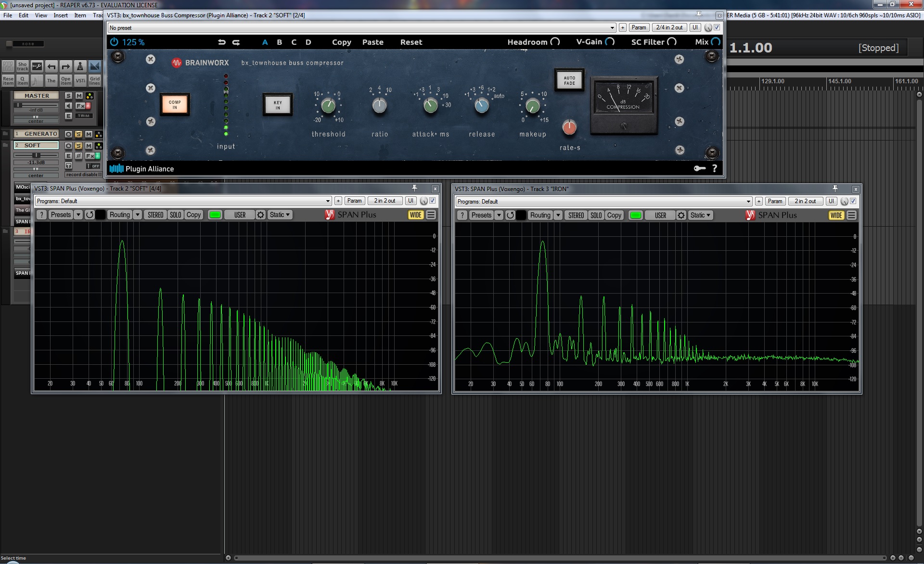924x564 pixels.
Task: Expand Static dropdown in SOFT SPAN Plus
Action: pos(280,215)
